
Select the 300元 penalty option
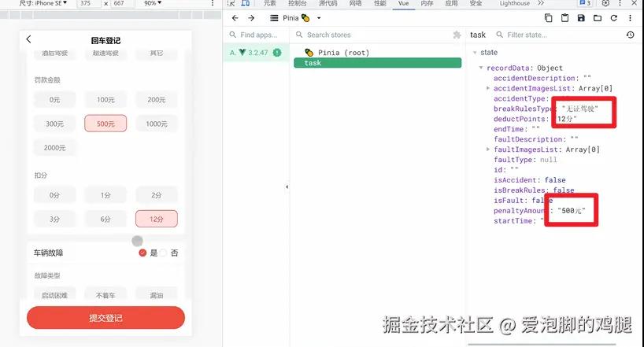(54, 124)
